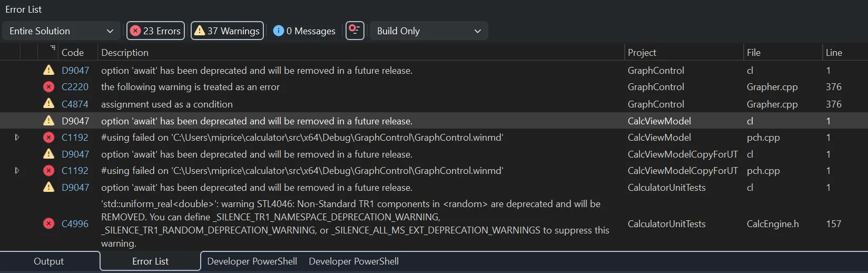868x273 pixels.
Task: Open the Build Only source dropdown
Action: point(429,31)
